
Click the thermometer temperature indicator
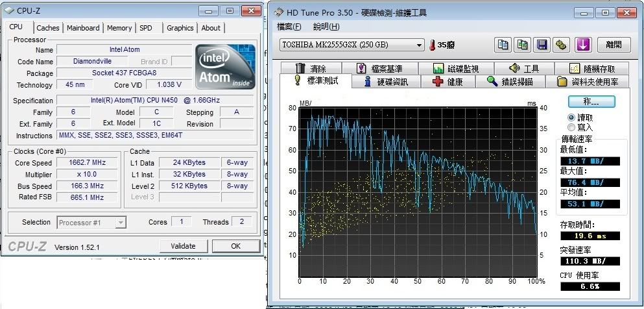(432, 45)
